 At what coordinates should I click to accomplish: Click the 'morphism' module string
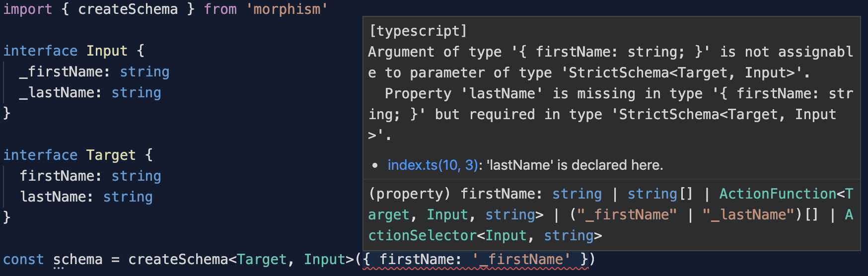(287, 9)
